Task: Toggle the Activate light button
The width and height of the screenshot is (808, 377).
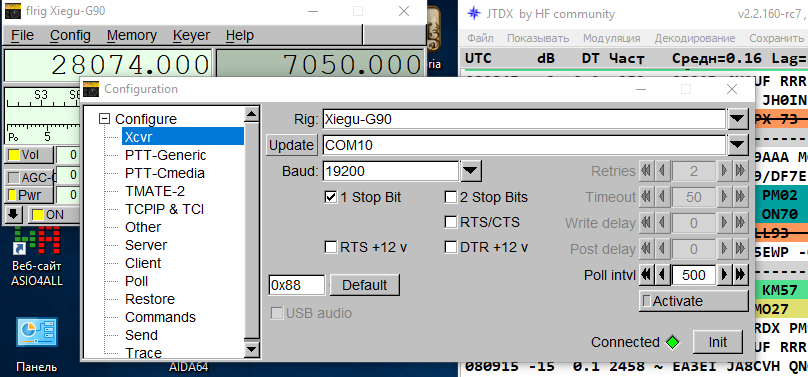Action: [693, 301]
